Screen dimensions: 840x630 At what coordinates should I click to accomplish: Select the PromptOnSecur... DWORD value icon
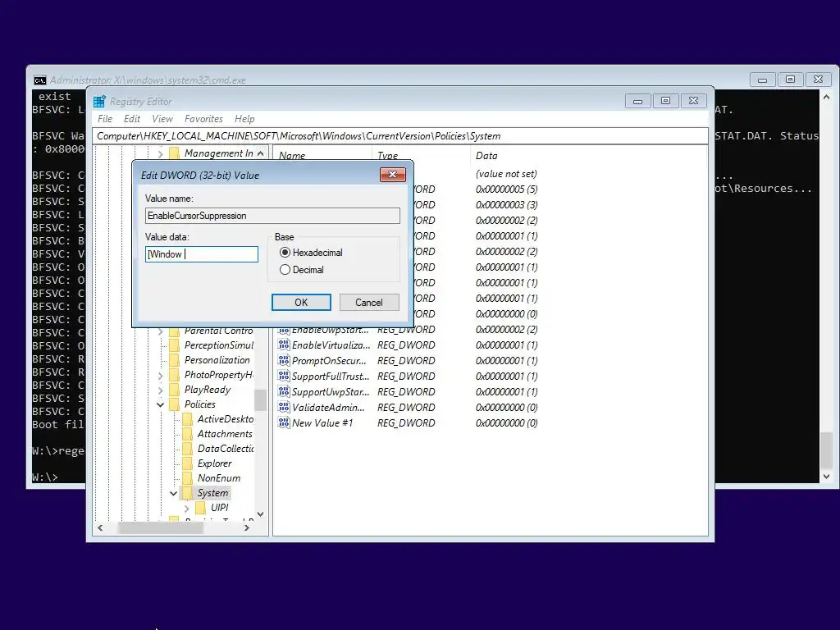click(x=283, y=361)
